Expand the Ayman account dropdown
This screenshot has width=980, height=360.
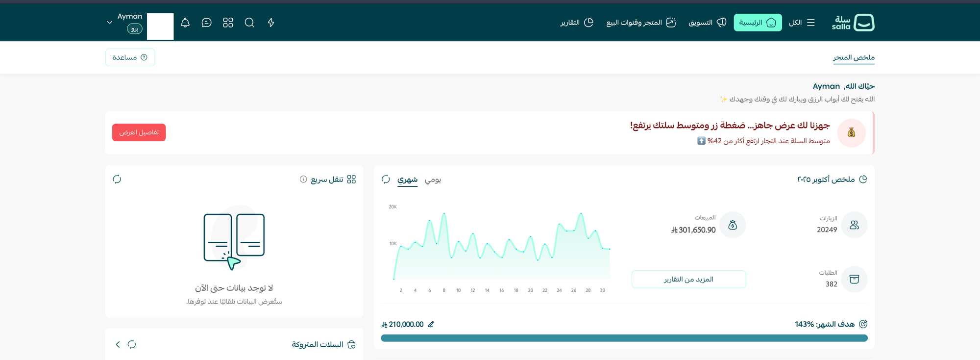(x=110, y=23)
